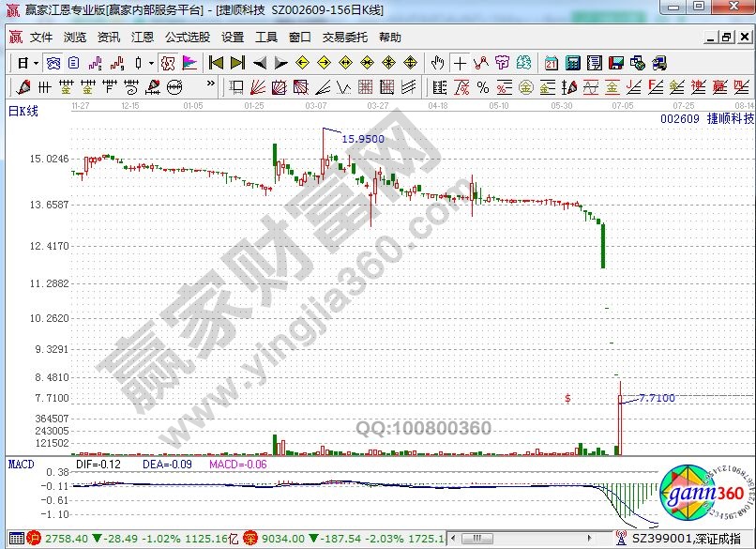Viewport: 756px width, 549px height.
Task: Click the red diamond toolbar icon
Action: coord(301,63)
